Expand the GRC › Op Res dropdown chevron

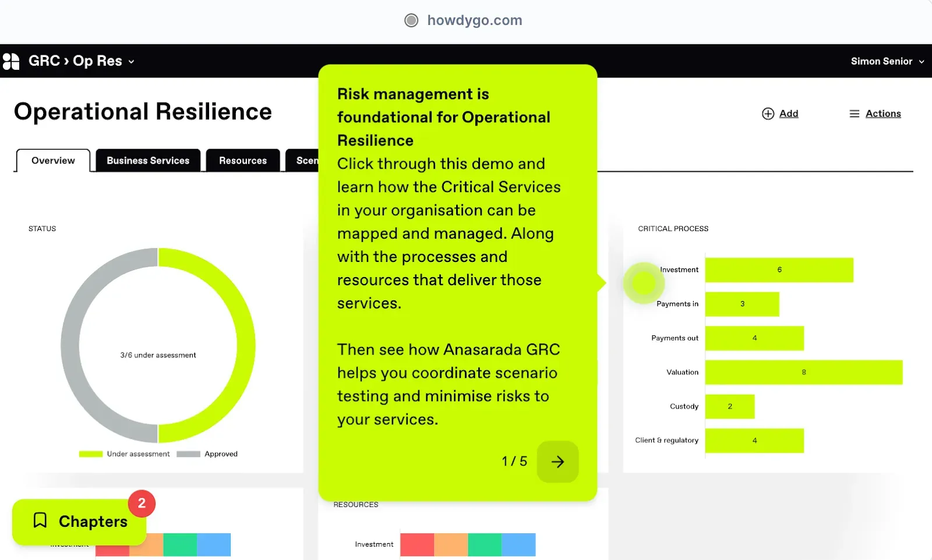[132, 62]
